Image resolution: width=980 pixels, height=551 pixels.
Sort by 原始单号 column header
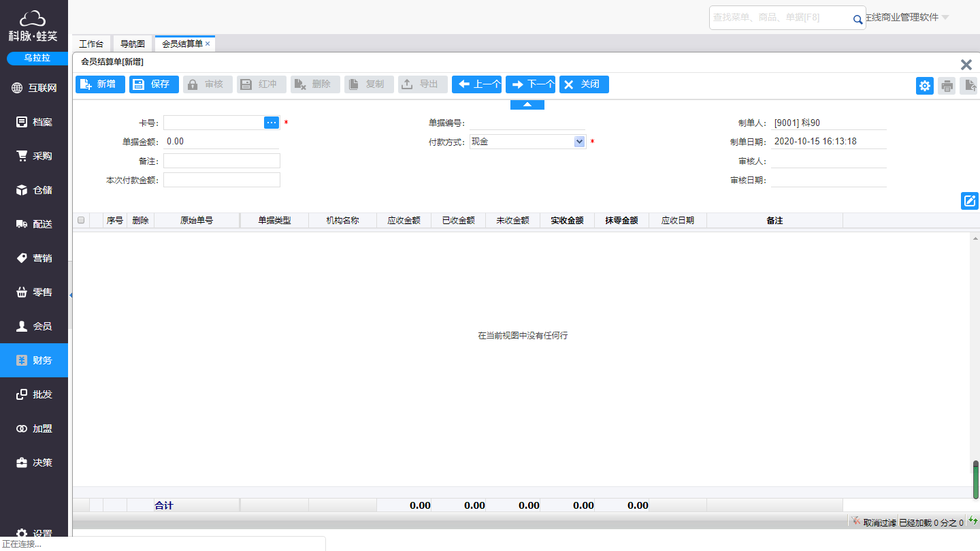(197, 221)
